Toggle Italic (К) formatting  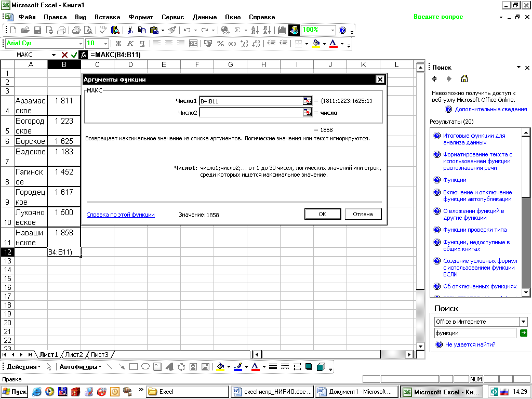(130, 44)
